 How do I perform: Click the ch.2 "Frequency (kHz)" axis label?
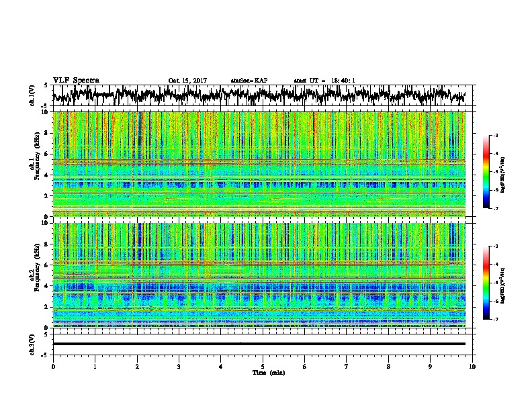tap(37, 267)
